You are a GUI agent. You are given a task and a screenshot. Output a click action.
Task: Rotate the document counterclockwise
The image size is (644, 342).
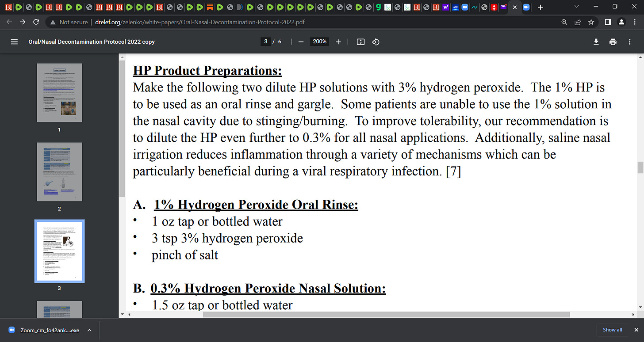pyautogui.click(x=376, y=42)
